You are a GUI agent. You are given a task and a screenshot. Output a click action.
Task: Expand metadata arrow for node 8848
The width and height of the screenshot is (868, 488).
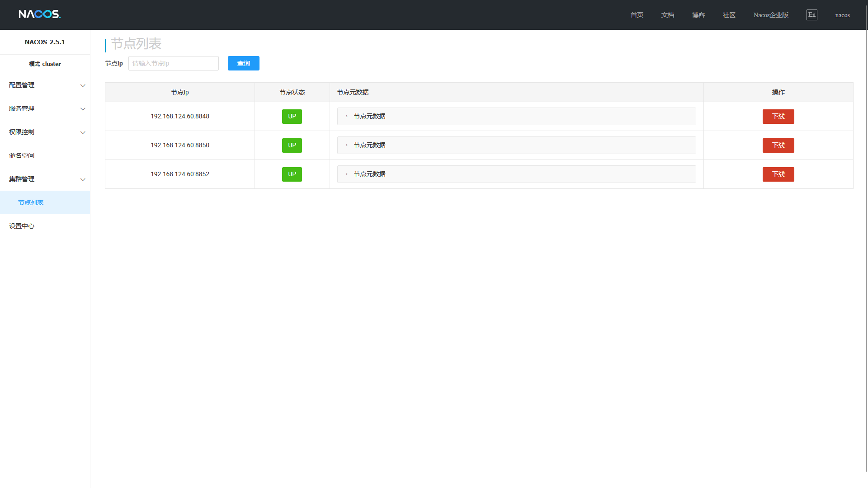[x=347, y=117]
